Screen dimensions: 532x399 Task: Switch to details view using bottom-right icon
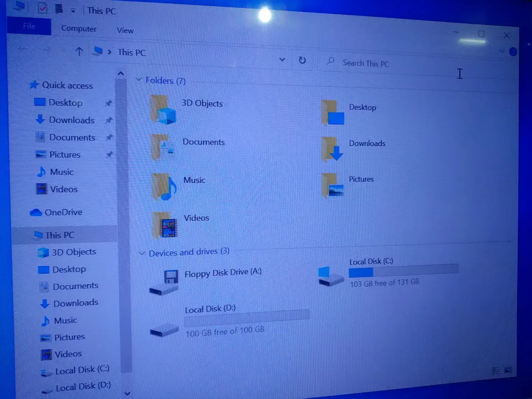[x=496, y=371]
